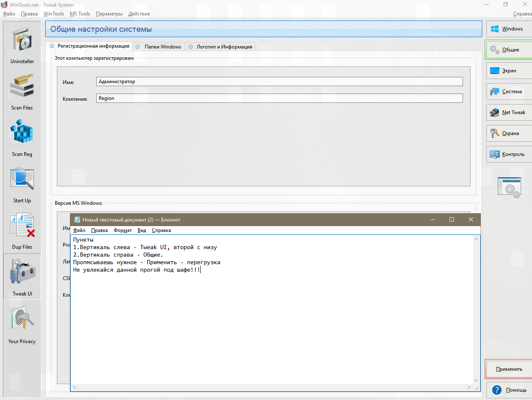Open the Your Privacy tool

(x=22, y=325)
